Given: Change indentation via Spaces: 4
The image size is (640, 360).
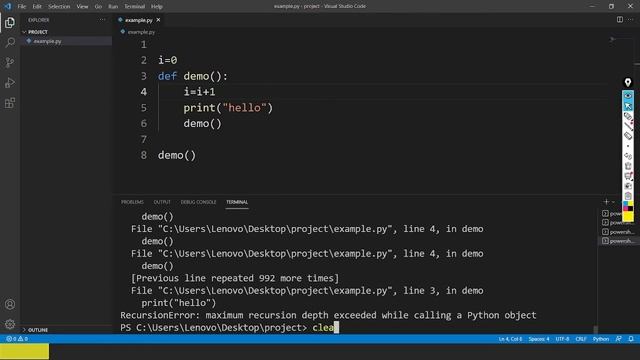Looking at the screenshot, I should click(539, 339).
